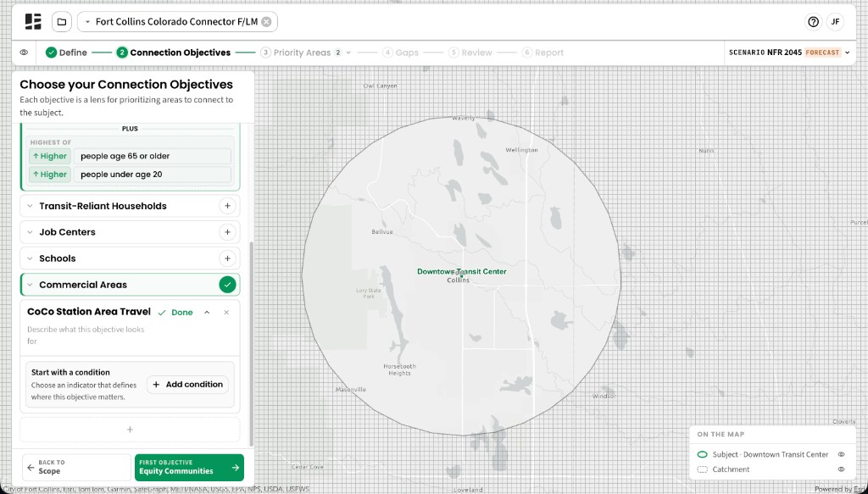Viewport: 868px width, 494px height.
Task: Collapse the CoCo Station Area Travel card
Action: (x=207, y=313)
